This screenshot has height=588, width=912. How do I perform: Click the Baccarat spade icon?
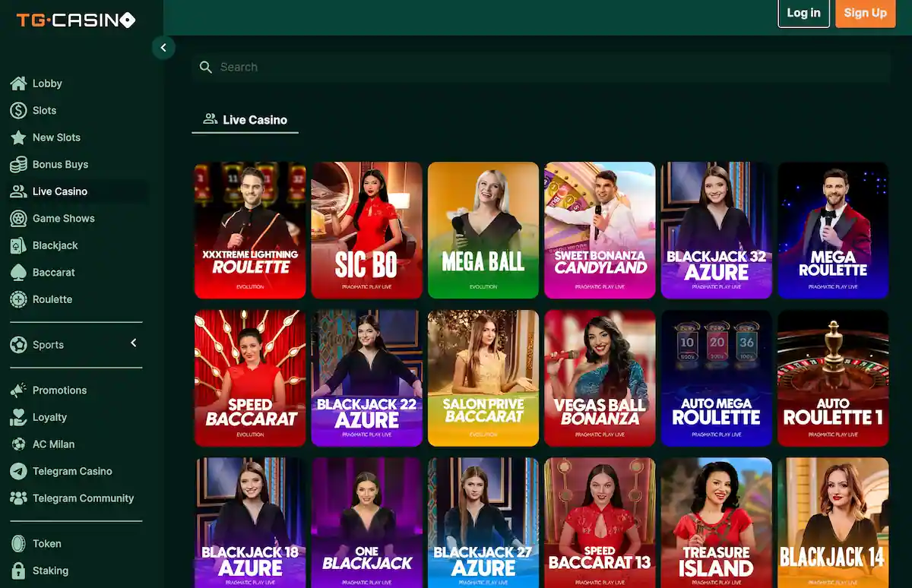(x=18, y=272)
